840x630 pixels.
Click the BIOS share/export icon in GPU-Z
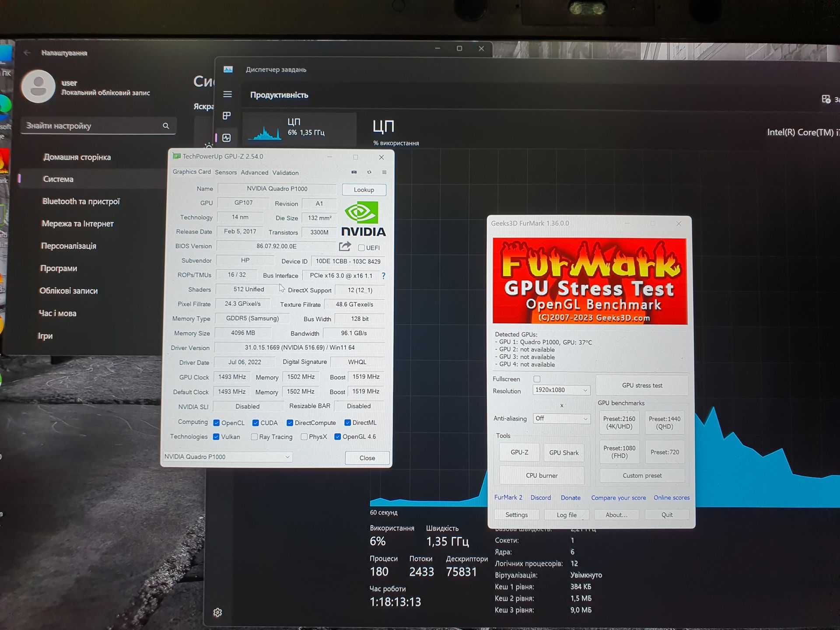(x=345, y=246)
